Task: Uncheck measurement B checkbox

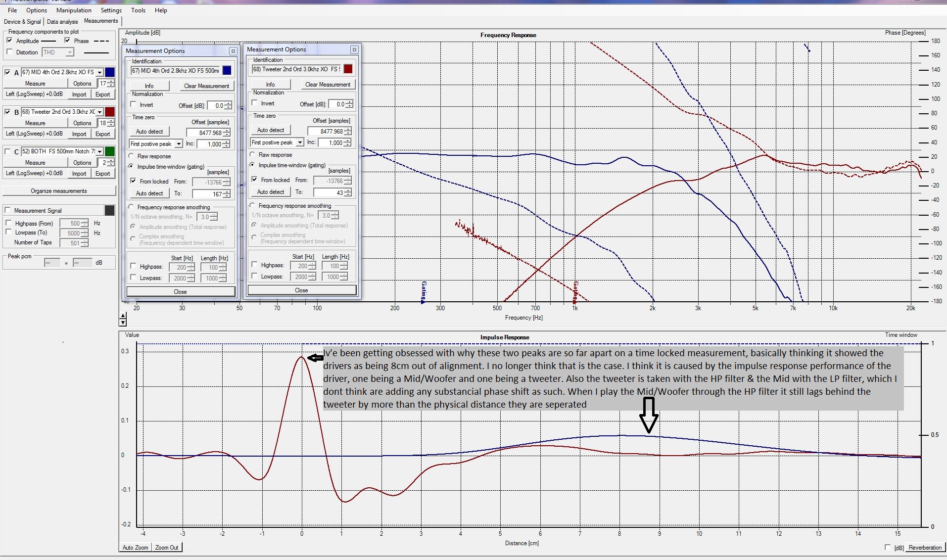Action: point(7,112)
